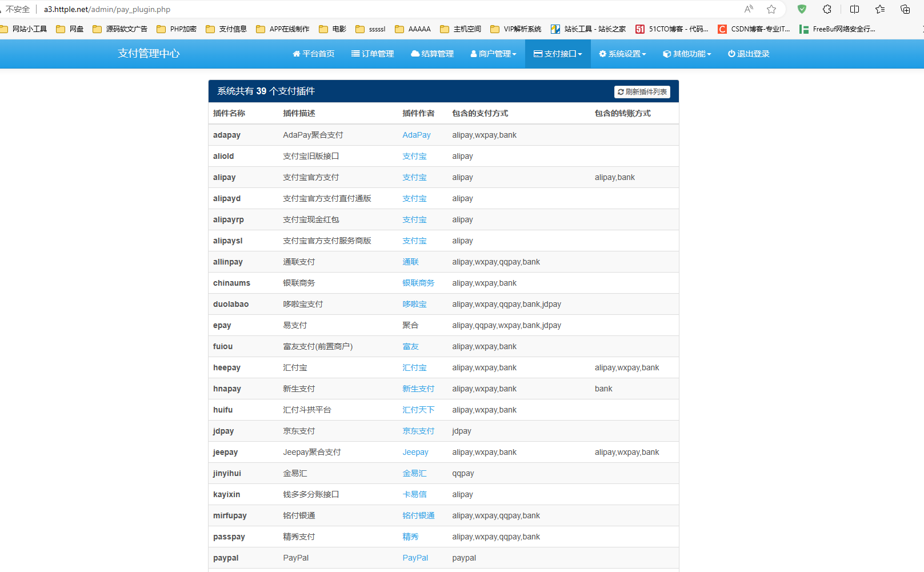Click 刷新插件列表 button
924x572 pixels.
[x=642, y=92]
